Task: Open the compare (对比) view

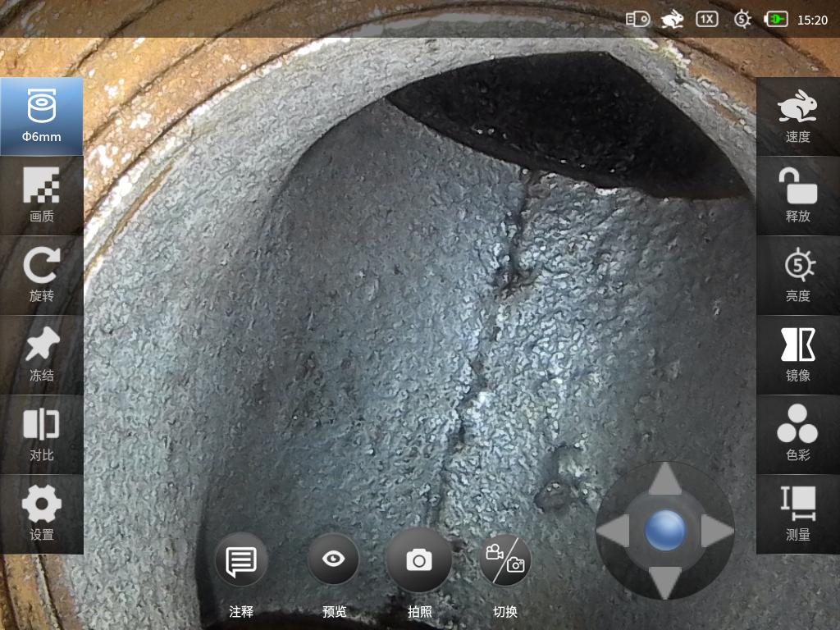Action: tap(41, 434)
